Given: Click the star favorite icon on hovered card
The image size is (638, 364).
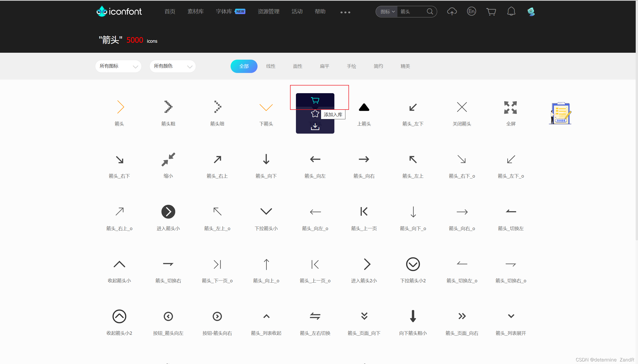Looking at the screenshot, I should tap(315, 113).
